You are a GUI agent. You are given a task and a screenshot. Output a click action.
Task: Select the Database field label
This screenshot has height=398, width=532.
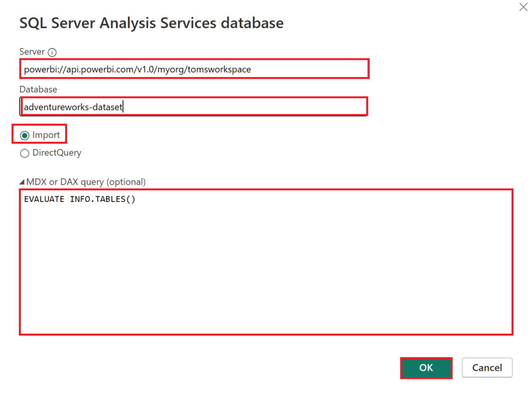[38, 89]
